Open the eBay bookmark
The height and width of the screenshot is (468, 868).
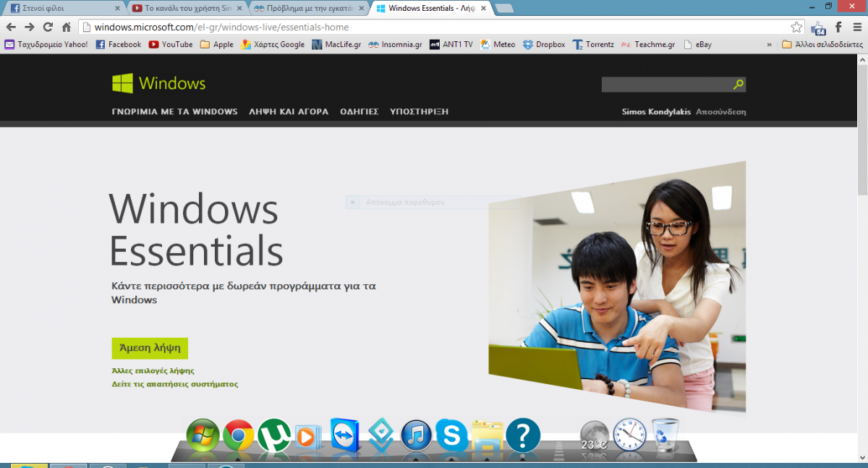pos(698,44)
